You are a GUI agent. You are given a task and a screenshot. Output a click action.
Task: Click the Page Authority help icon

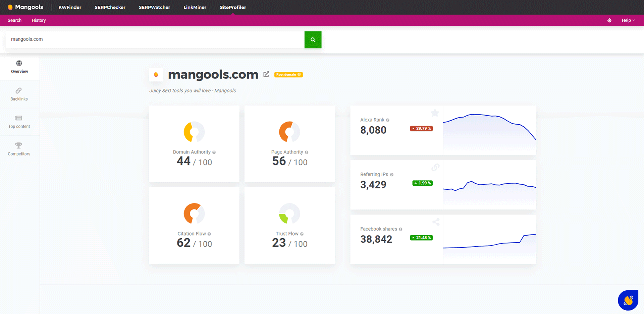coord(307,152)
